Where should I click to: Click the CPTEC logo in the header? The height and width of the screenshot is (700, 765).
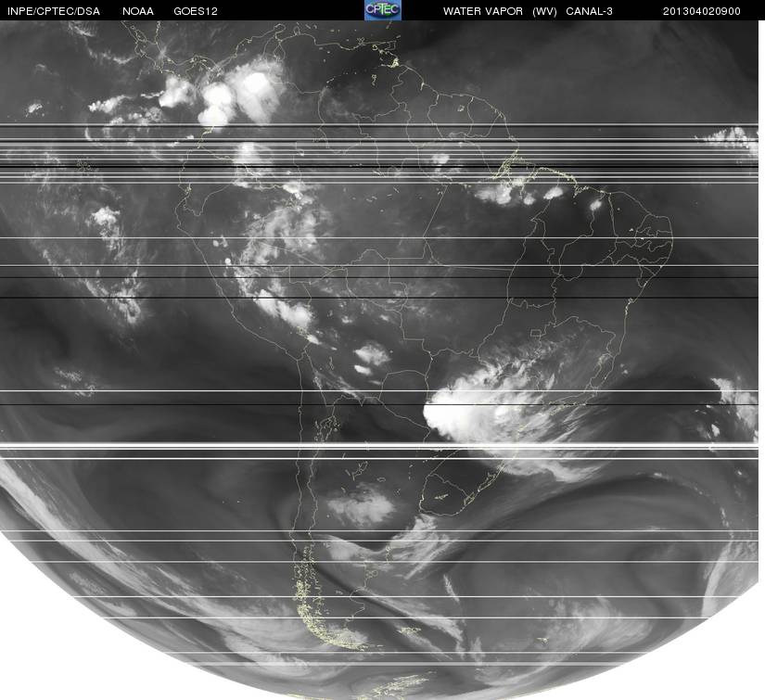click(383, 10)
